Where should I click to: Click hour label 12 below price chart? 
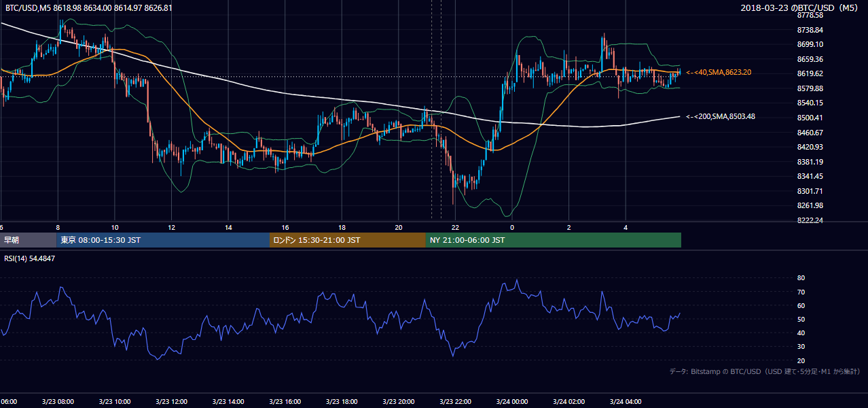pos(172,227)
